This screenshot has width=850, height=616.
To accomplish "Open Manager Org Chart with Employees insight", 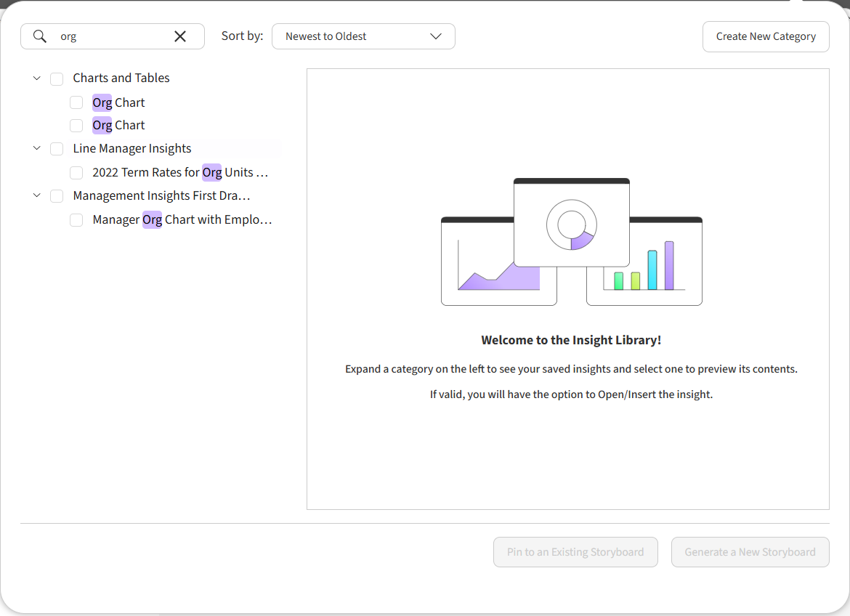I will [x=182, y=219].
